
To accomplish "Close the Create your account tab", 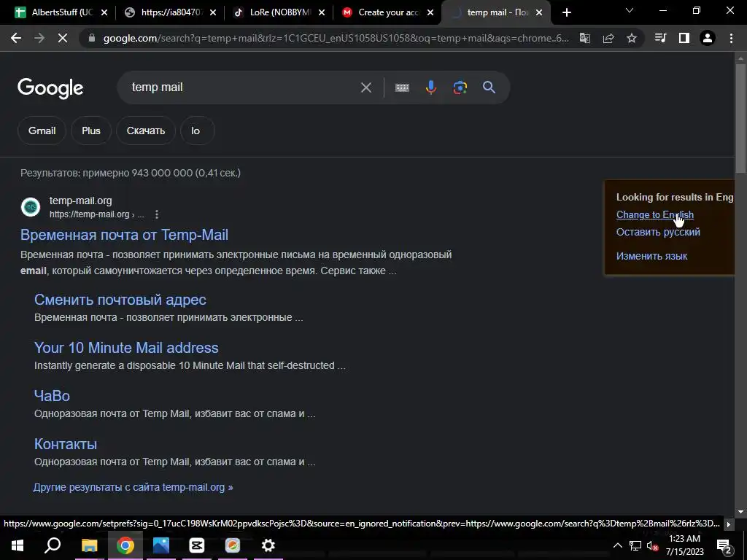I will [x=430, y=13].
